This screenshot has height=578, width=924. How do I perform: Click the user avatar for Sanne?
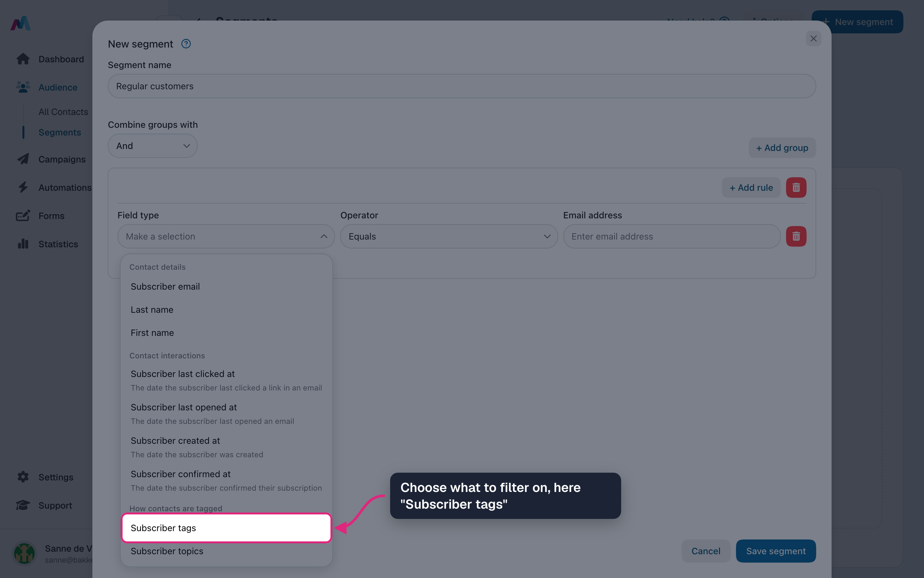pyautogui.click(x=24, y=553)
